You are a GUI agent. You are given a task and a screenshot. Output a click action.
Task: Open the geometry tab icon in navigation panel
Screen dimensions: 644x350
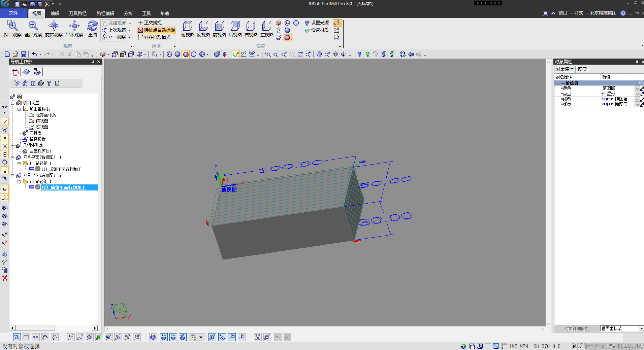[26, 72]
